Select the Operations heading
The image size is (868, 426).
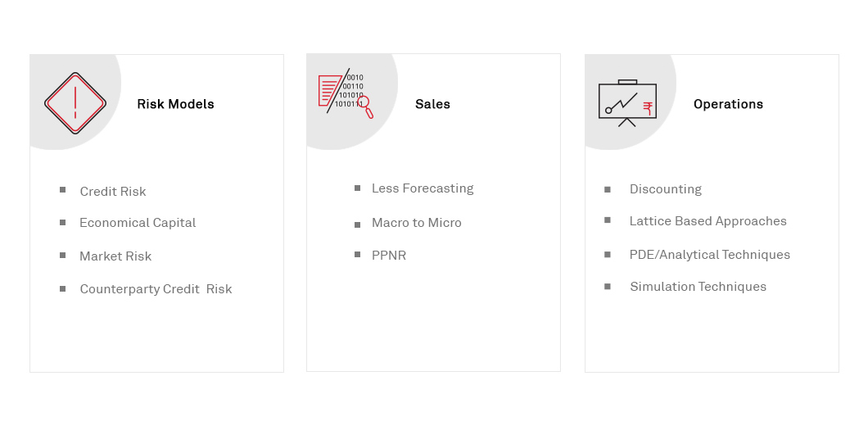point(728,104)
